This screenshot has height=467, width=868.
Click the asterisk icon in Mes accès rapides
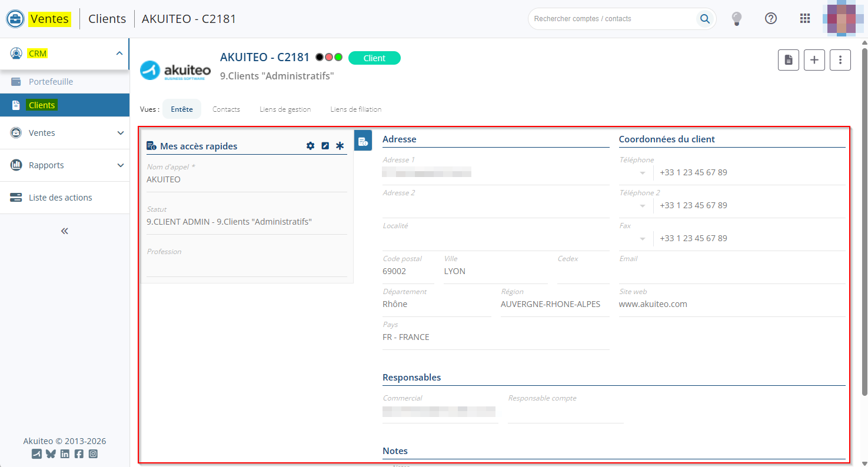[x=340, y=146]
